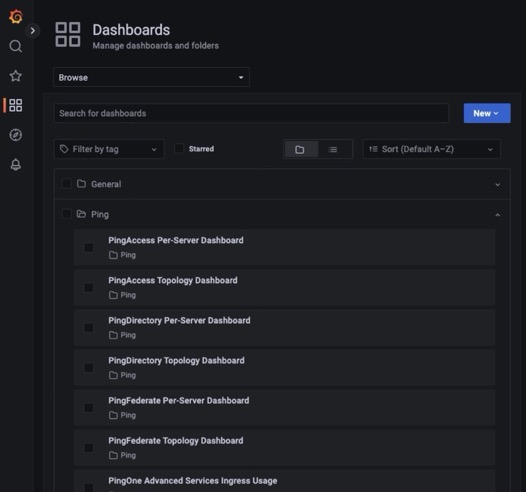Click the General folder name
The width and height of the screenshot is (526, 492).
pos(106,184)
